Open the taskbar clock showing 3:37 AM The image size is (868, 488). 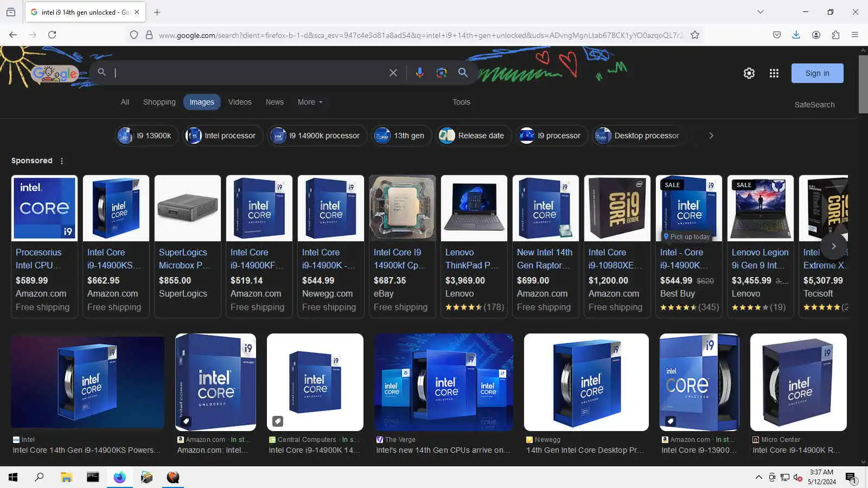pyautogui.click(x=821, y=477)
